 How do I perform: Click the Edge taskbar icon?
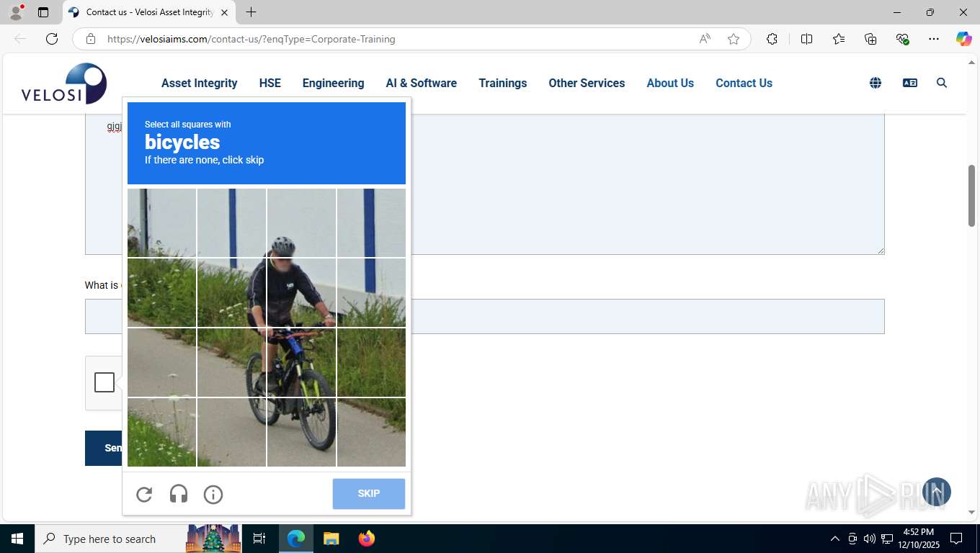point(296,539)
